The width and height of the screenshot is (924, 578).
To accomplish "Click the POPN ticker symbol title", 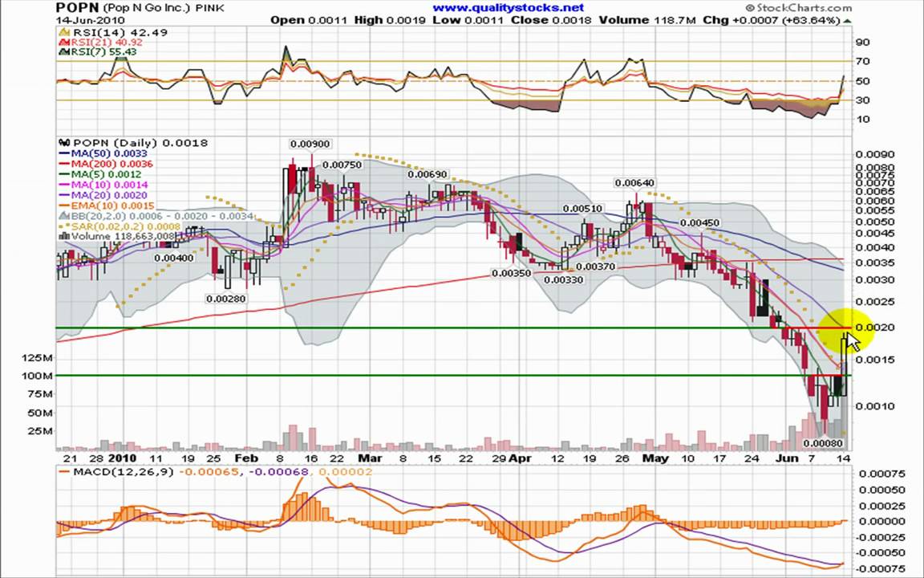I will coord(79,8).
